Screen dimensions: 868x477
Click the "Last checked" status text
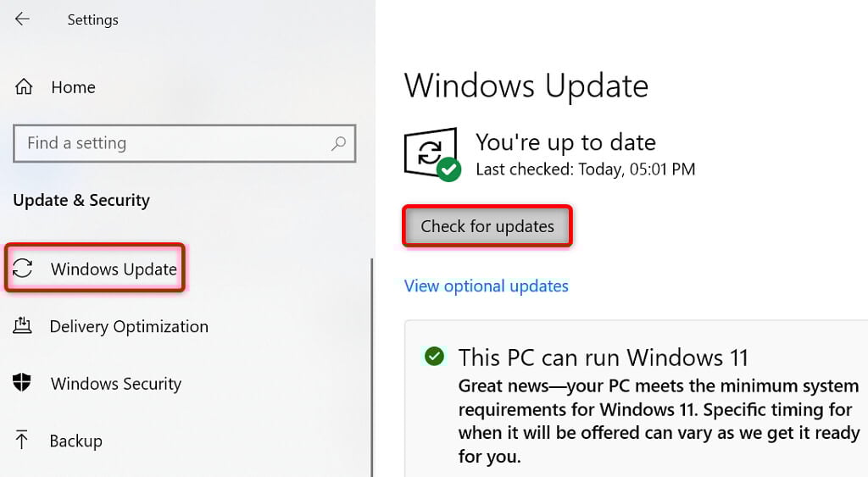click(585, 169)
